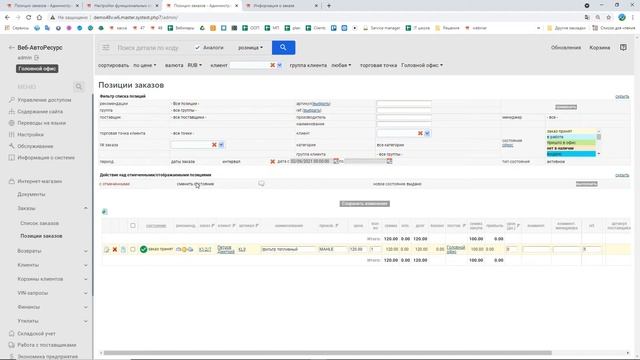Open the сортировать по цене dropdown
Screen dimensions: 640x360
[144, 65]
